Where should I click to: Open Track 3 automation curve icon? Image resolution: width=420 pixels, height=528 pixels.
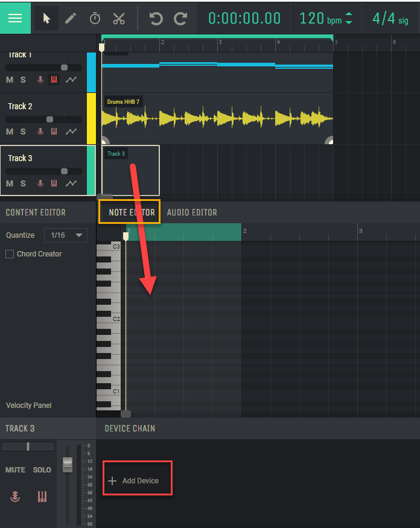coord(71,183)
